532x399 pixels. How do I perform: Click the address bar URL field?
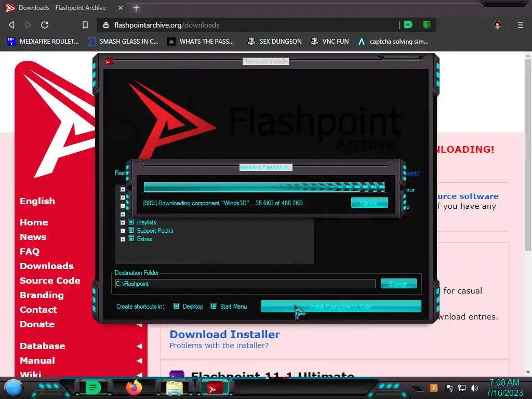tap(251, 25)
